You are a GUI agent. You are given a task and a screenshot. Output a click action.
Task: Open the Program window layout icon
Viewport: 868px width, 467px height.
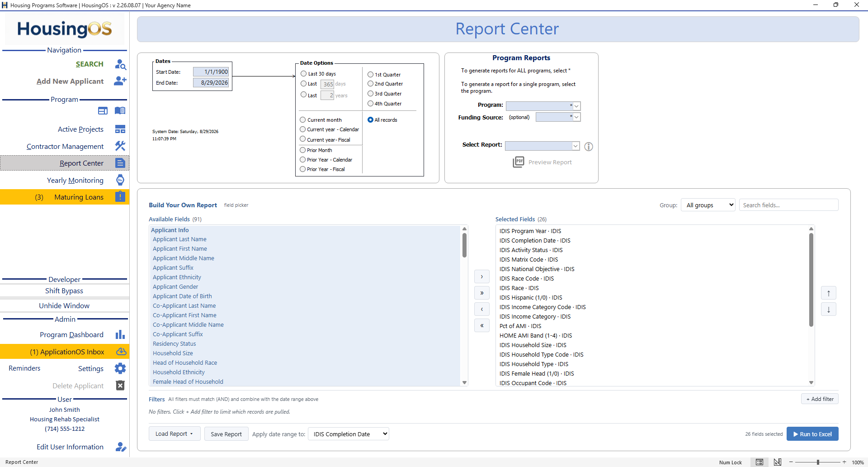click(x=103, y=111)
